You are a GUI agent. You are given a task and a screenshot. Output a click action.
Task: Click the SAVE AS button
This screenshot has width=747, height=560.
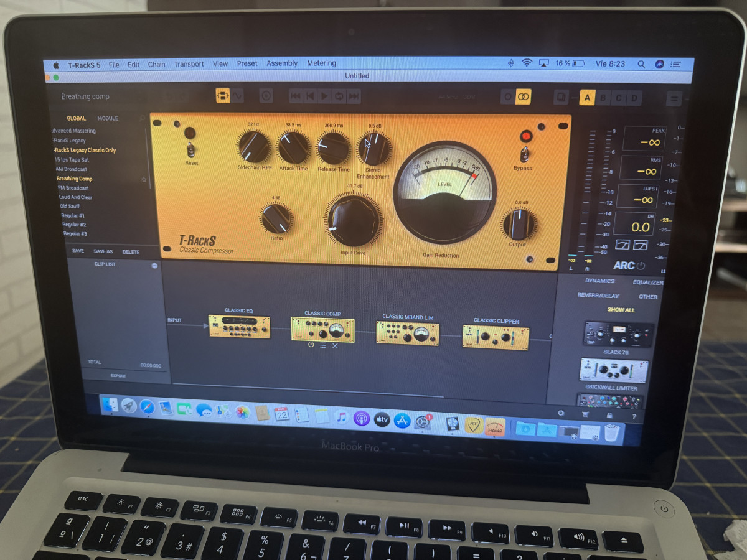103,251
